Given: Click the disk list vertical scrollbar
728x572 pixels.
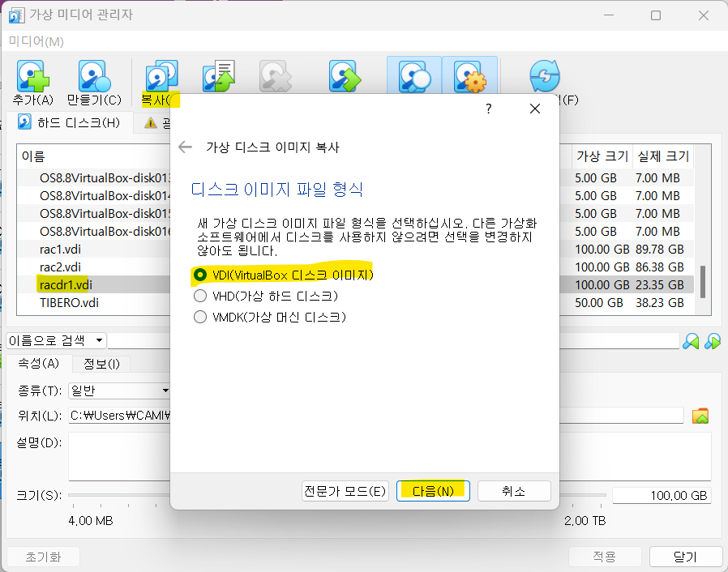Looking at the screenshot, I should pos(703,281).
